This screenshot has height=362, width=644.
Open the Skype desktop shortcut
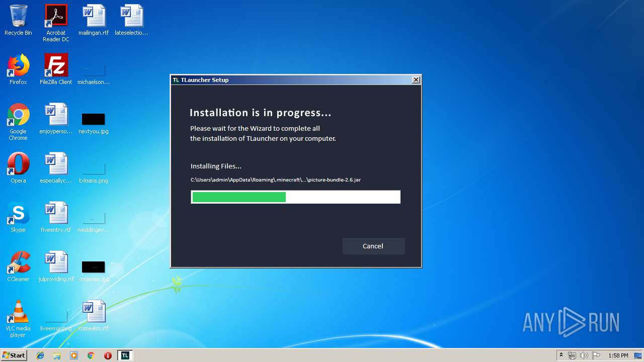pos(18,218)
